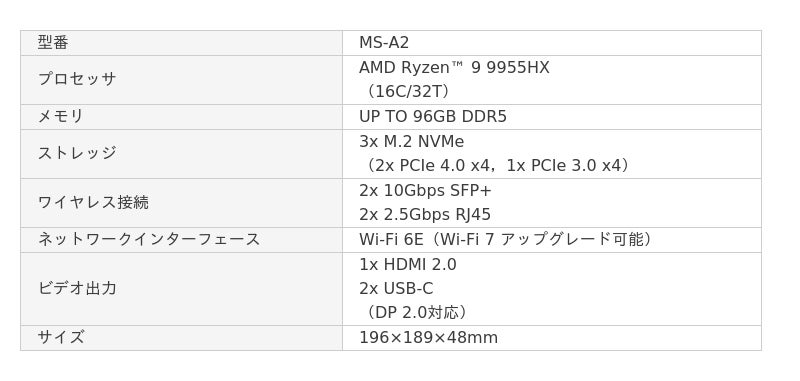Click the プロセッサ row label
This screenshot has height=381, width=800.
[x=77, y=80]
